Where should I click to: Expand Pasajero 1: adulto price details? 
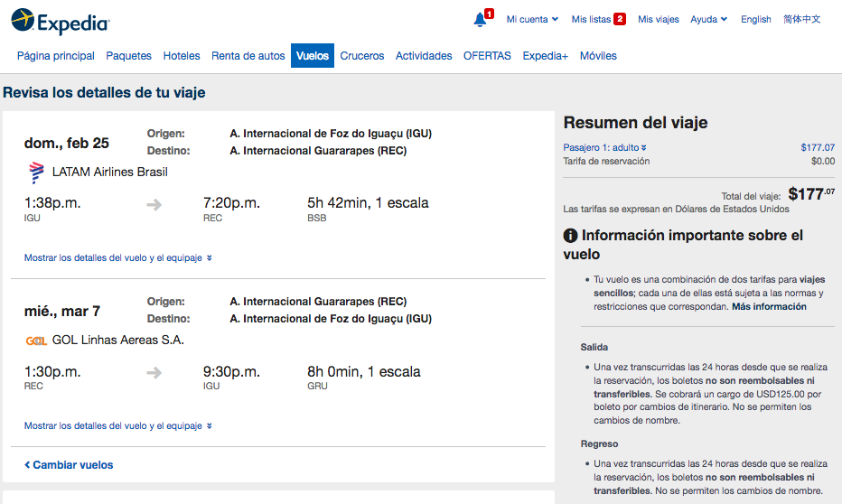pos(604,147)
